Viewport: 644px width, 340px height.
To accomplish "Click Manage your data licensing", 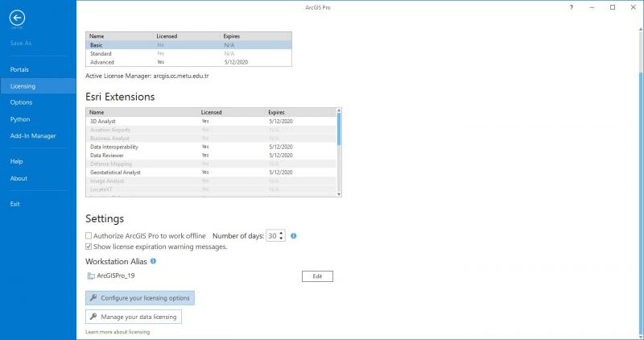I will pyautogui.click(x=134, y=317).
